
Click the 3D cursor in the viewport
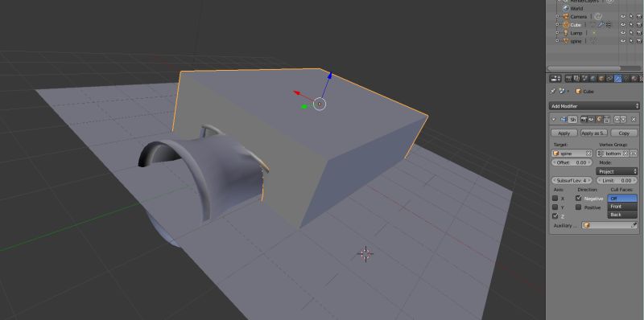coord(365,254)
